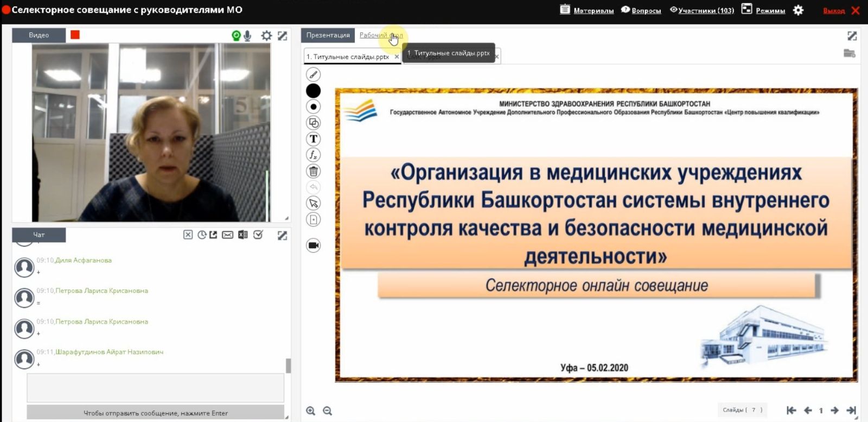Go to the first slide
This screenshot has height=422, width=868.
coord(791,411)
